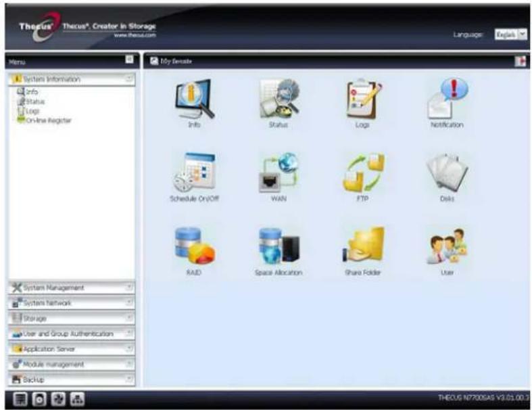Click the logout icon at top right of panel
The width and height of the screenshot is (532, 410).
(x=520, y=62)
